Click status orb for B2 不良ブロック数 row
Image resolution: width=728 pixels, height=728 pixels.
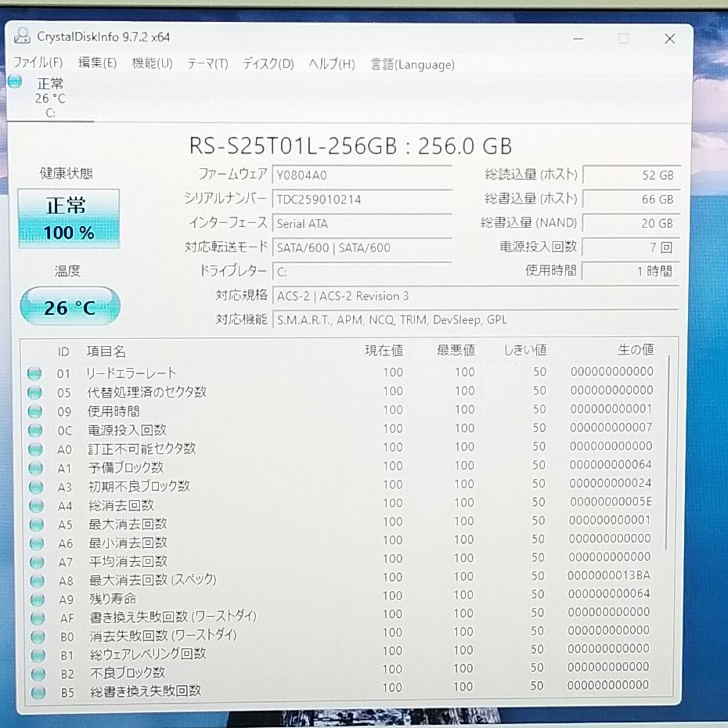(x=38, y=673)
